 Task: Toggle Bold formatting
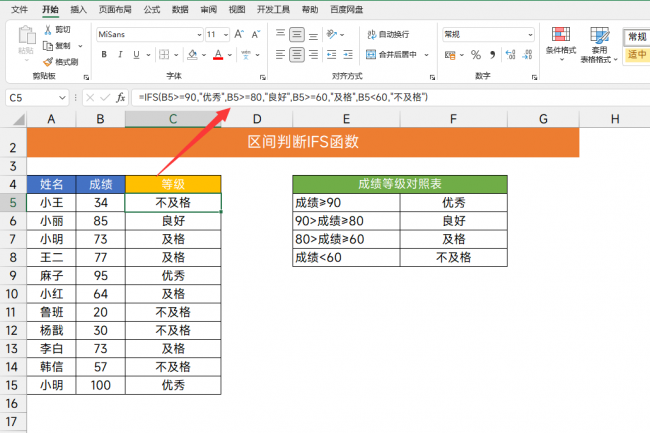[x=104, y=54]
